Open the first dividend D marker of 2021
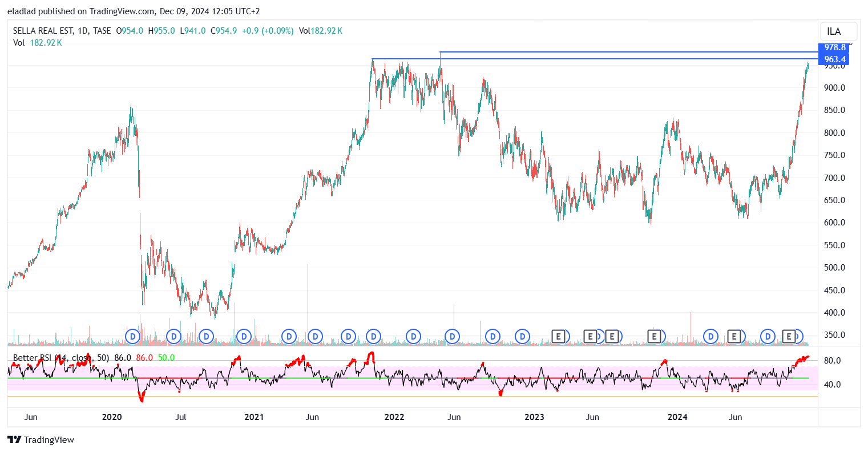The height and width of the screenshot is (452, 868). pos(289,336)
